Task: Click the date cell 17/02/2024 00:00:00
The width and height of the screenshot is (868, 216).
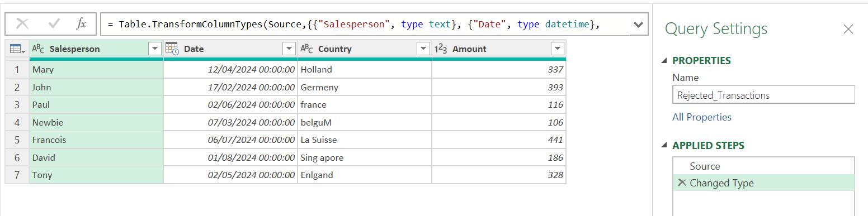Action: pos(230,87)
